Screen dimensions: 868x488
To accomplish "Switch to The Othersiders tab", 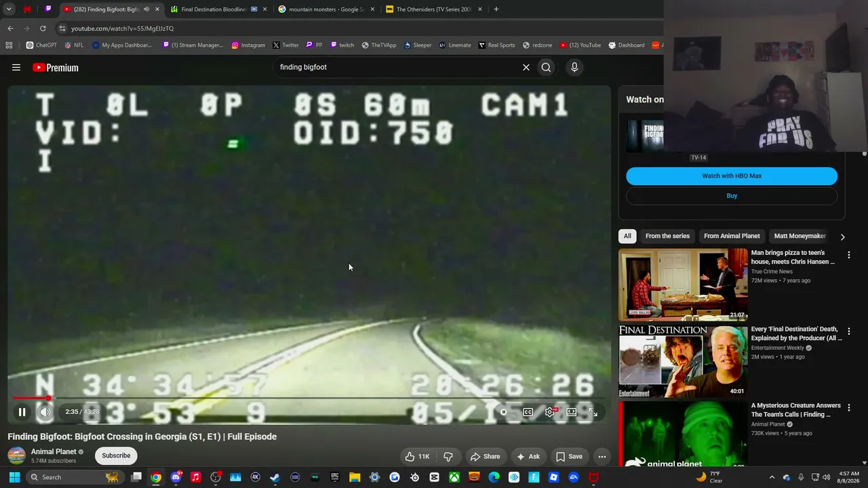I will coord(433,9).
